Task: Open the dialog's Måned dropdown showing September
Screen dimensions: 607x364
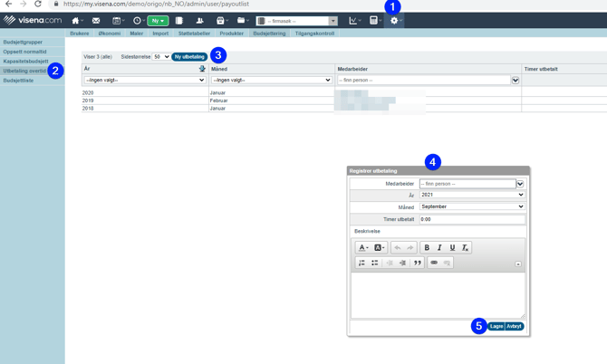Action: click(x=472, y=206)
